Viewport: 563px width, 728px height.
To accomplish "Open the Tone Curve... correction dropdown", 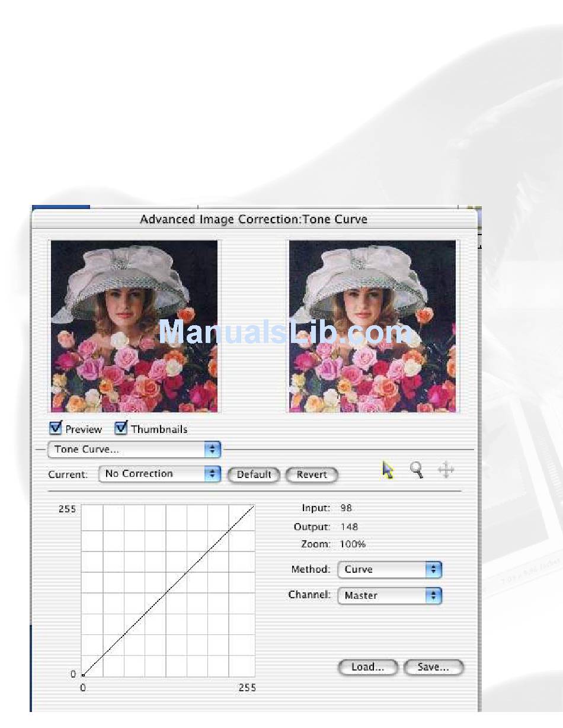I will (135, 450).
